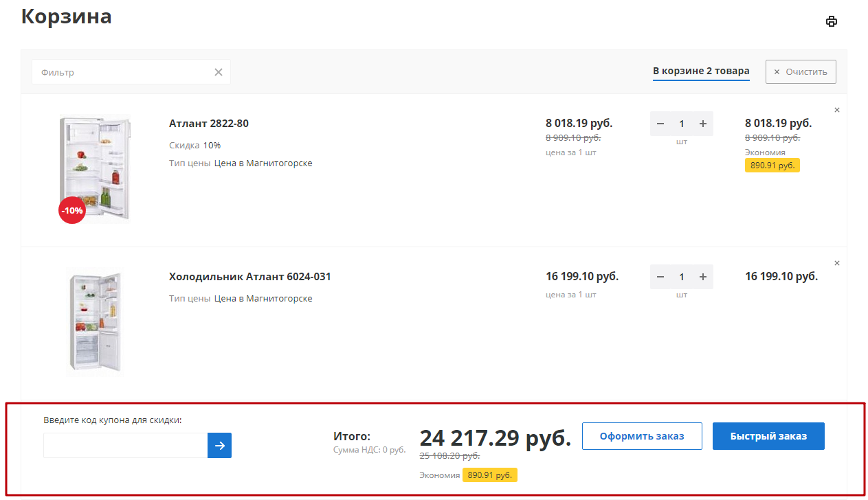Viewport: 868px width, 500px height.
Task: Open the Атлант 6024-031 fridge thumbnail
Action: tap(94, 323)
